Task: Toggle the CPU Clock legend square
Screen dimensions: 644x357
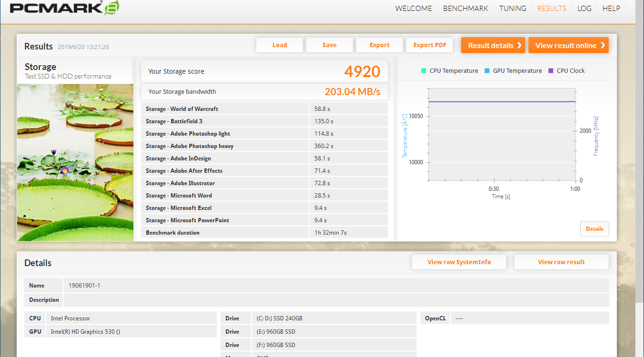Action: click(x=551, y=71)
